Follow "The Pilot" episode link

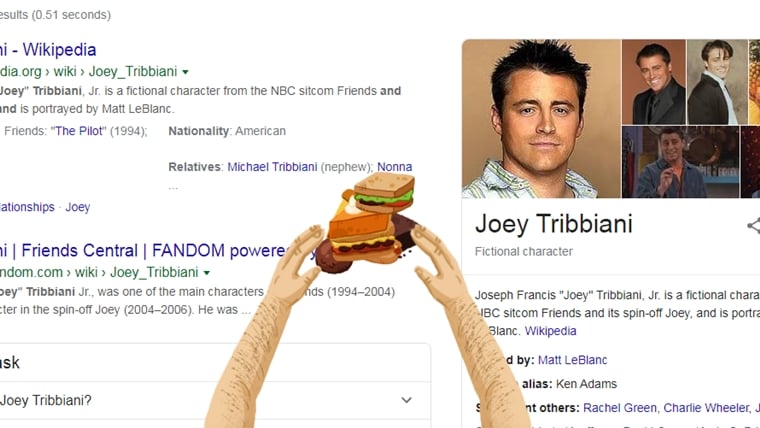pyautogui.click(x=78, y=131)
